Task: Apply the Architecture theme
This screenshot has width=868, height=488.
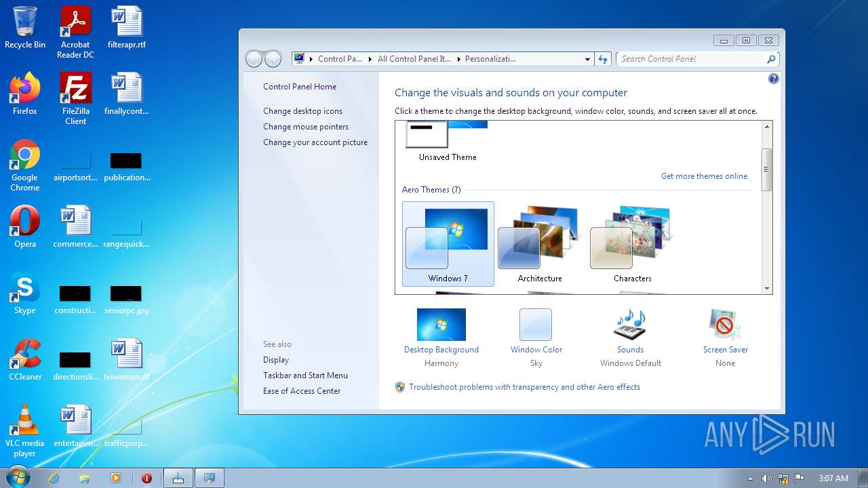Action: tap(540, 244)
